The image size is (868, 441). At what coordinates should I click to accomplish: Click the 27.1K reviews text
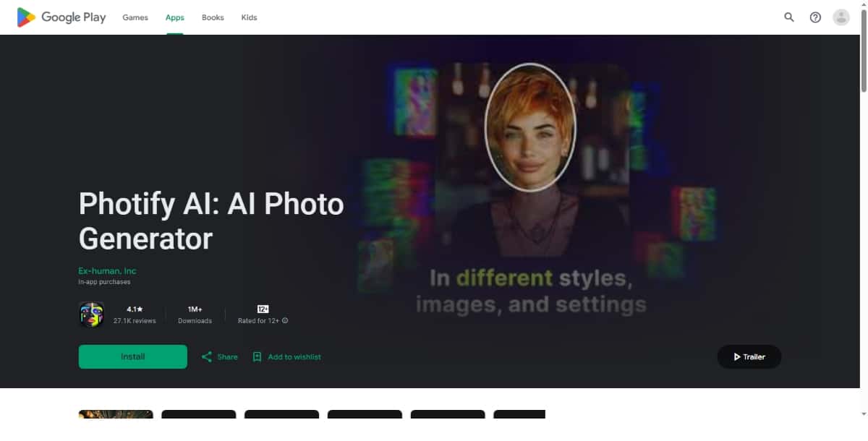[135, 321]
